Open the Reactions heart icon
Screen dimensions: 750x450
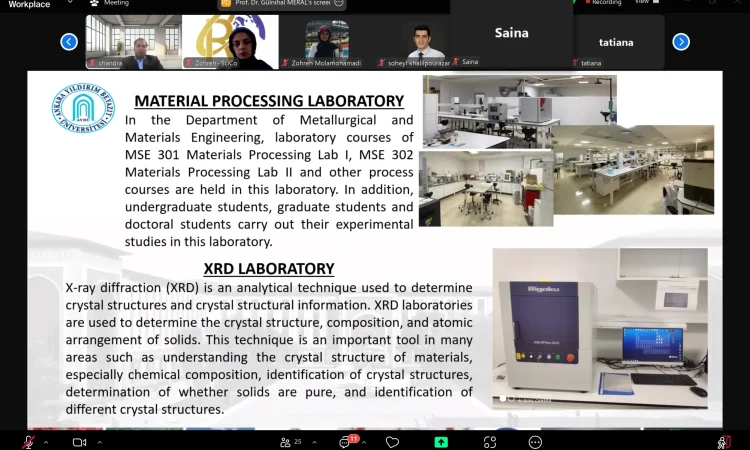pyautogui.click(x=392, y=442)
